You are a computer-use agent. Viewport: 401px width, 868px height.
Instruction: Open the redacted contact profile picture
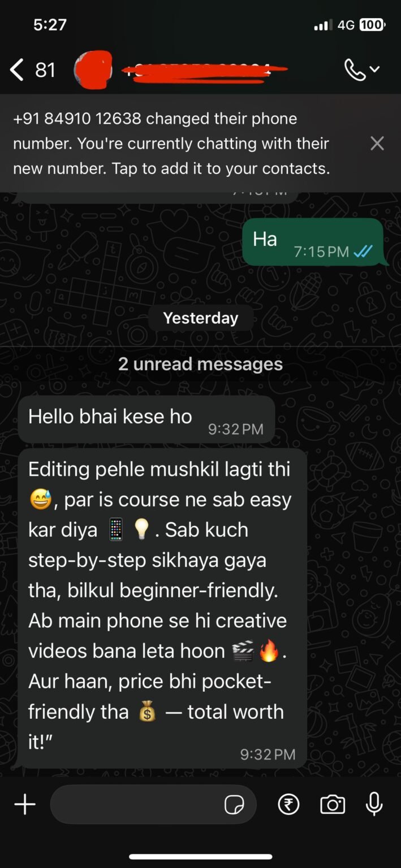[x=93, y=70]
